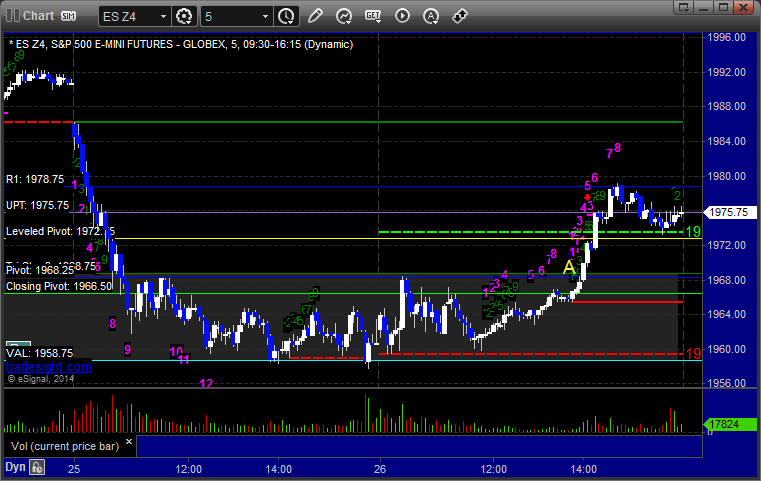Screen dimensions: 761x481
Task: Click the date label 25 on the time axis
Action: coord(74,469)
